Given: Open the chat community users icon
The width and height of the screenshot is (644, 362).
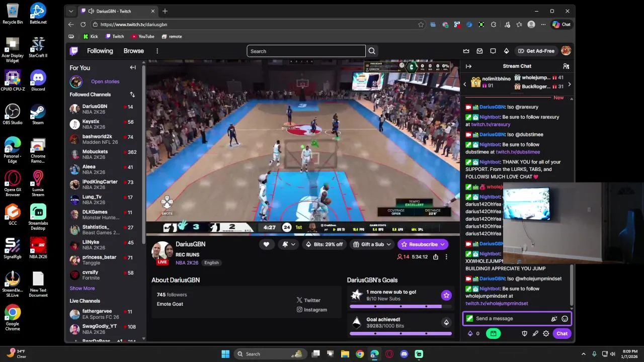Looking at the screenshot, I should (566, 66).
